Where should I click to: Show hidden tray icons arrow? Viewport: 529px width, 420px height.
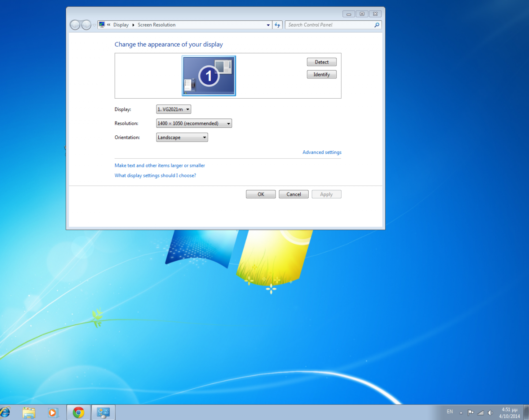click(461, 413)
